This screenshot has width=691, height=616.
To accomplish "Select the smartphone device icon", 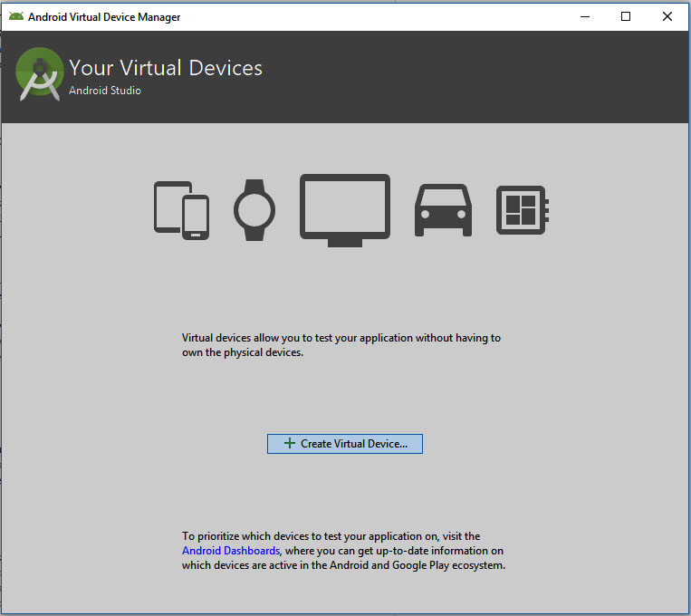I will [196, 217].
